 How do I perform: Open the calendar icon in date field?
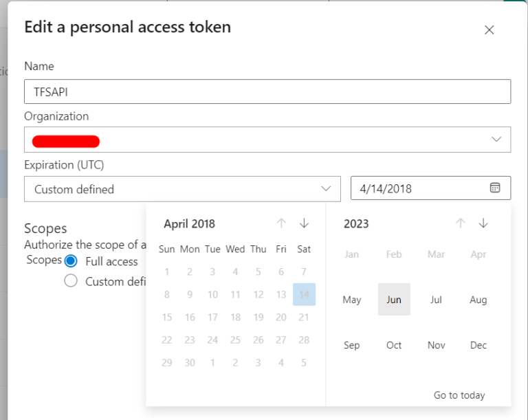[x=495, y=188]
